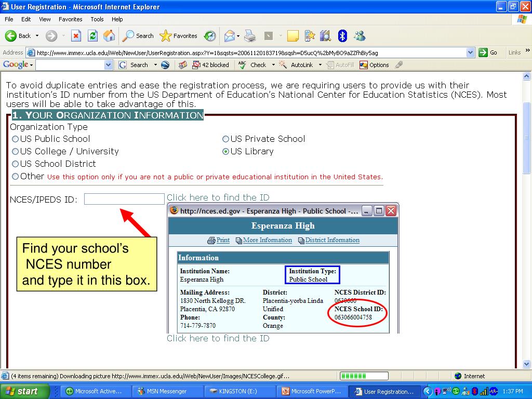Click the AutoLink wand icon
The image size is (532, 399).
click(283, 64)
